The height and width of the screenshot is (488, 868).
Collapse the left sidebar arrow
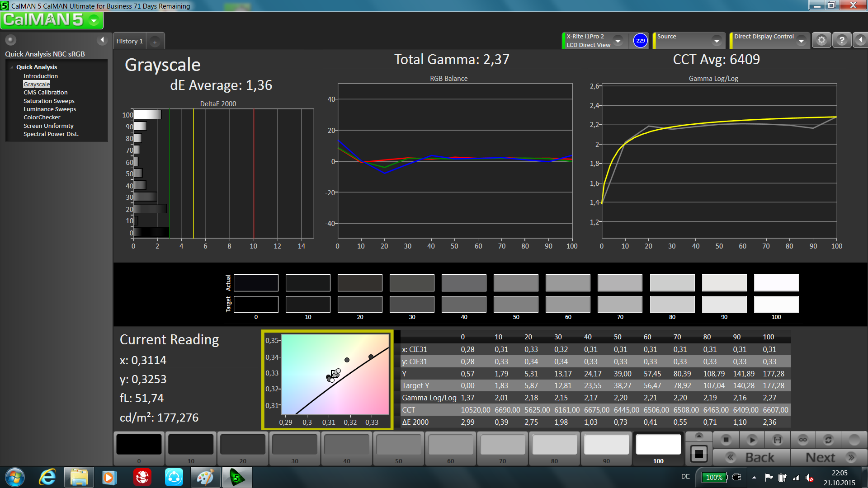click(x=102, y=40)
